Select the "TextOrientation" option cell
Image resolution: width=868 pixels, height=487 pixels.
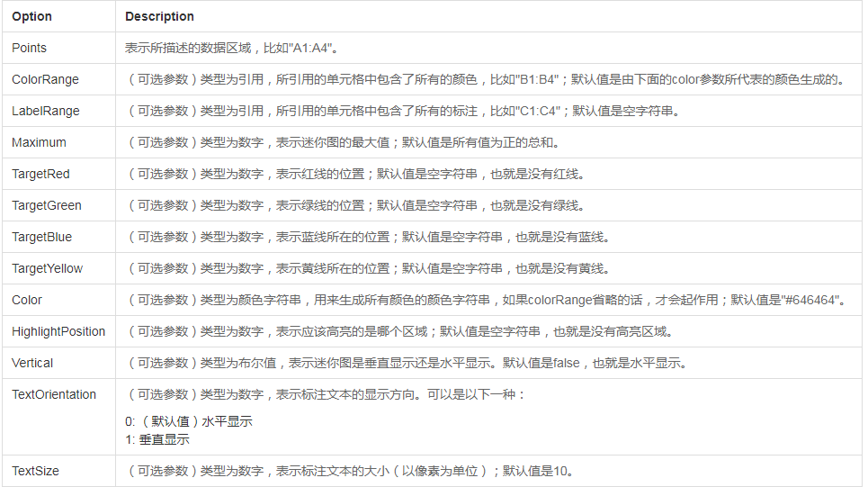pyautogui.click(x=58, y=417)
